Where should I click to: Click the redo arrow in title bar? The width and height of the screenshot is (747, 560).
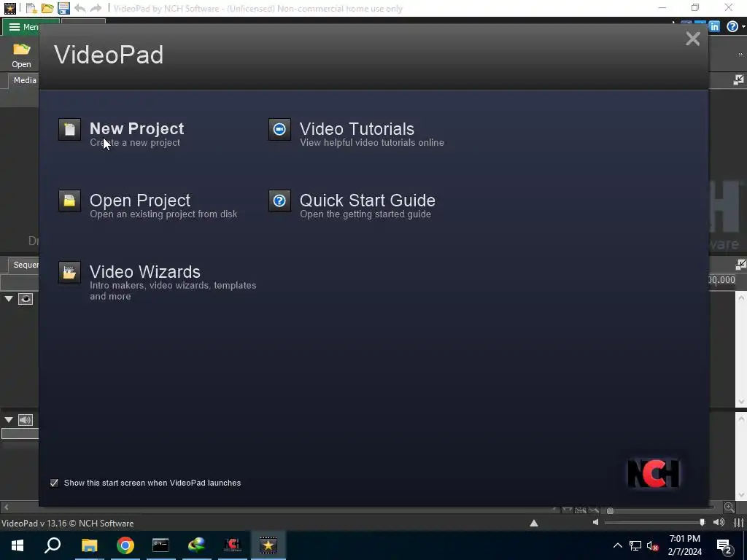[96, 8]
